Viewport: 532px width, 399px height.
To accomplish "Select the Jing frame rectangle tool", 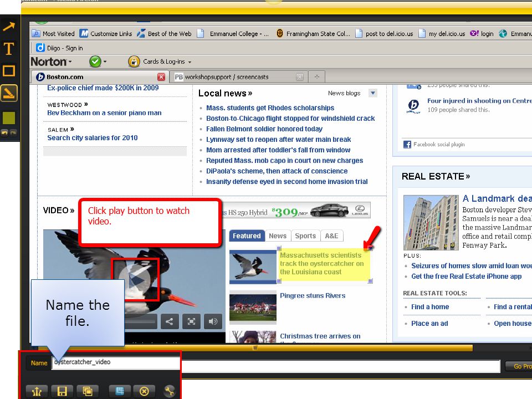I will tap(9, 71).
